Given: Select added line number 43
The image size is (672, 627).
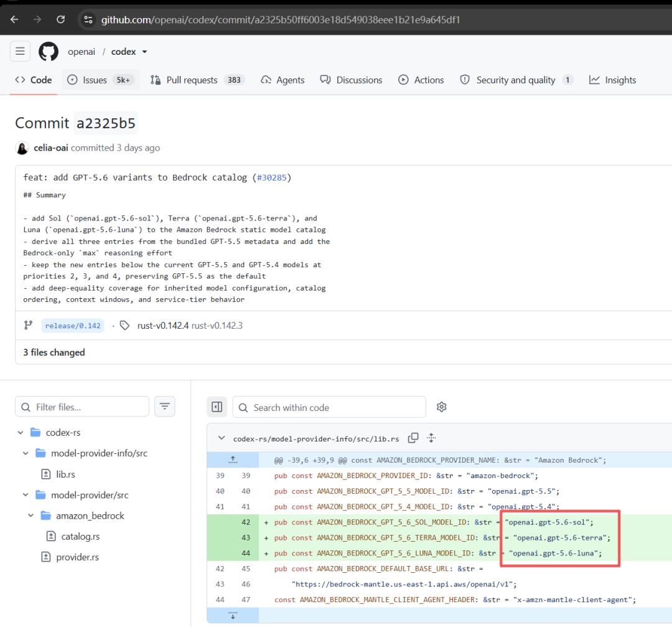Looking at the screenshot, I should [246, 538].
